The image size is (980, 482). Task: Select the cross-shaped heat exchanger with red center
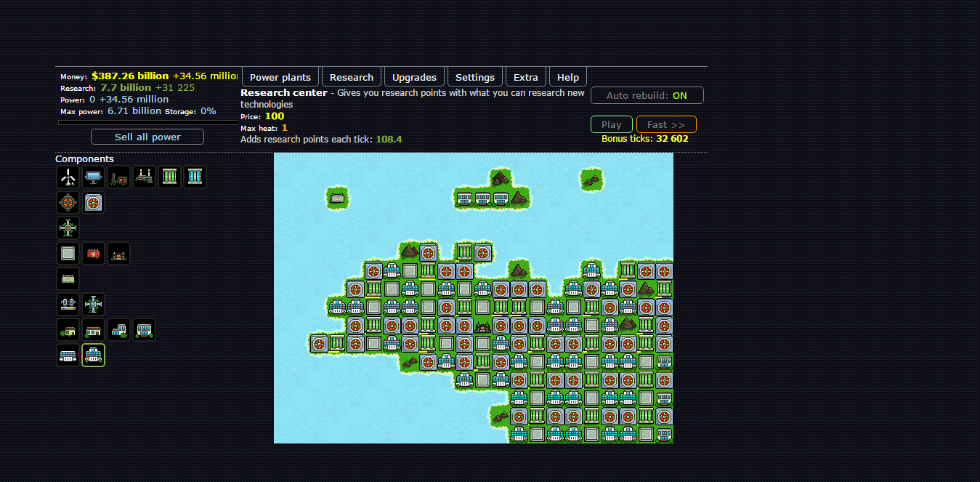point(68,228)
